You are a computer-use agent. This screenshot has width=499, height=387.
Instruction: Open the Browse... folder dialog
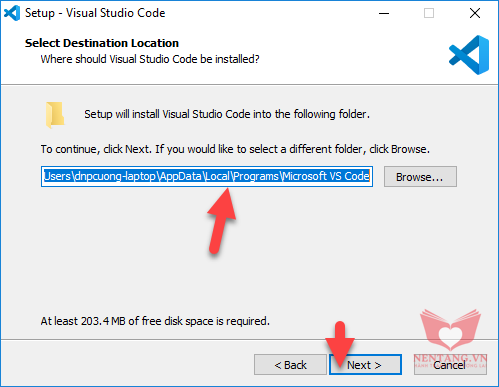coord(420,177)
